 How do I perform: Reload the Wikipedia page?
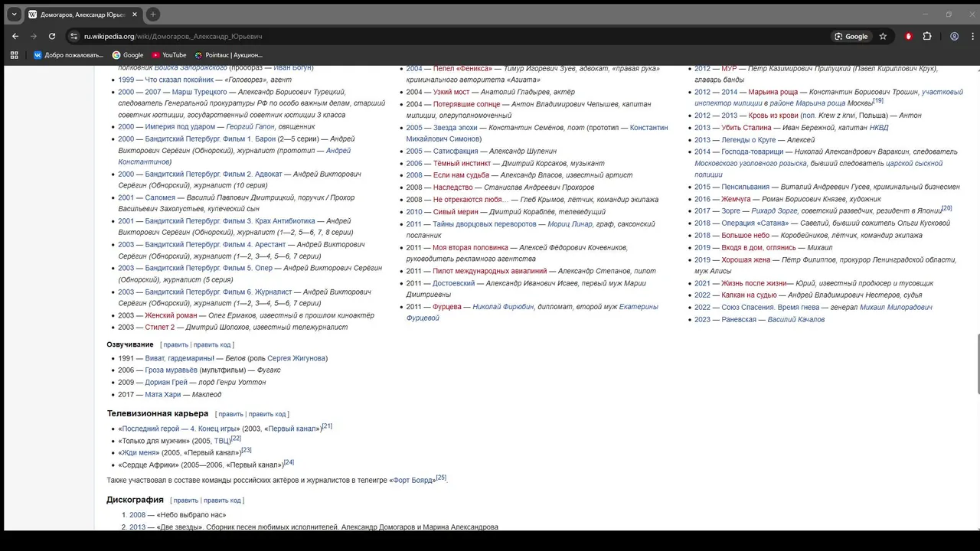(x=52, y=36)
